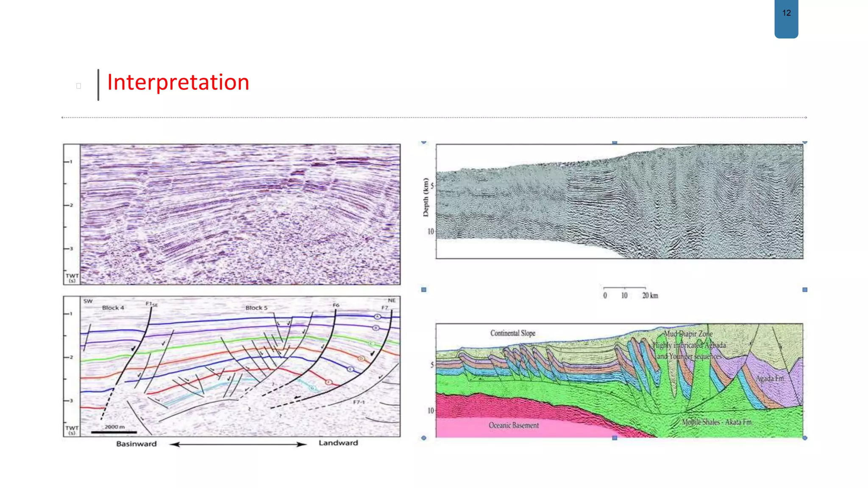Click the middle-right square selection handle
868x488 pixels.
tap(805, 290)
